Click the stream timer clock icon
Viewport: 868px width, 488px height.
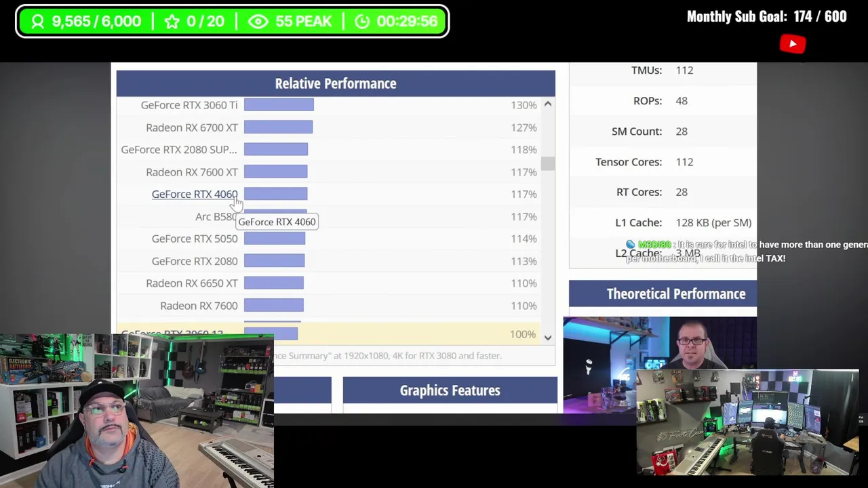[363, 22]
